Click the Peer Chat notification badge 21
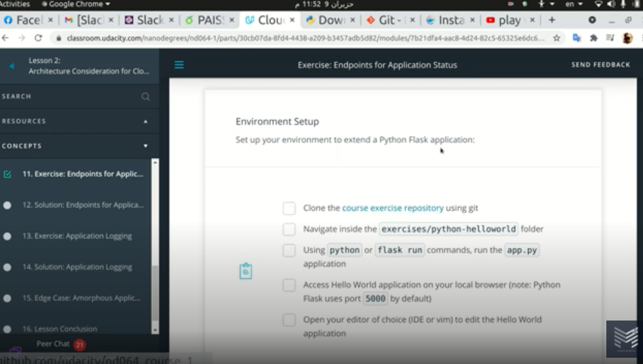Screen dimensions: 643x364 (x=80, y=345)
